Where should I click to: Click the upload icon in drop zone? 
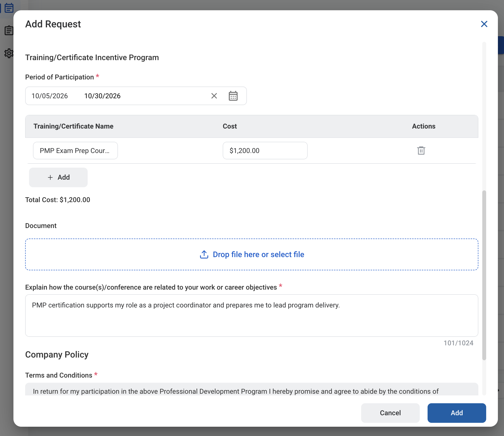pos(204,254)
